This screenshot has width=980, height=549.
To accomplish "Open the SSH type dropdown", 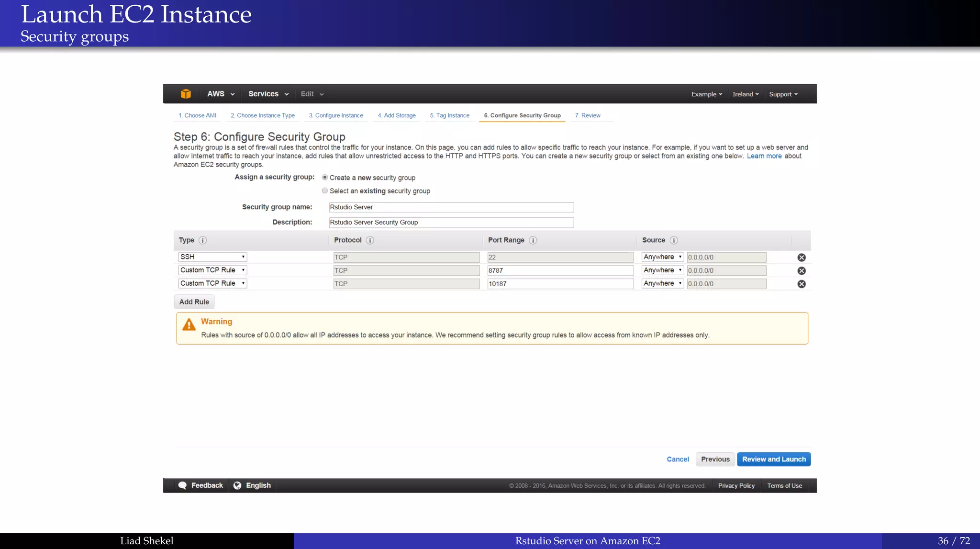I will (212, 257).
